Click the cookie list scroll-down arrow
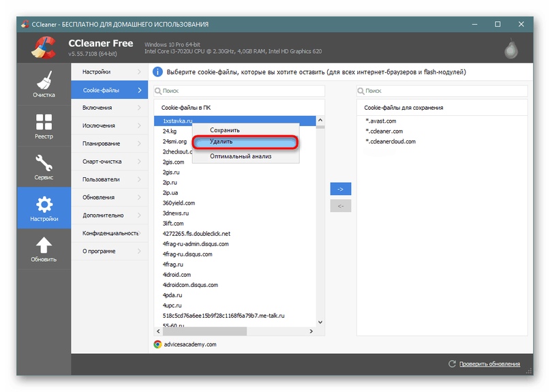The image size is (550, 392). point(320,322)
